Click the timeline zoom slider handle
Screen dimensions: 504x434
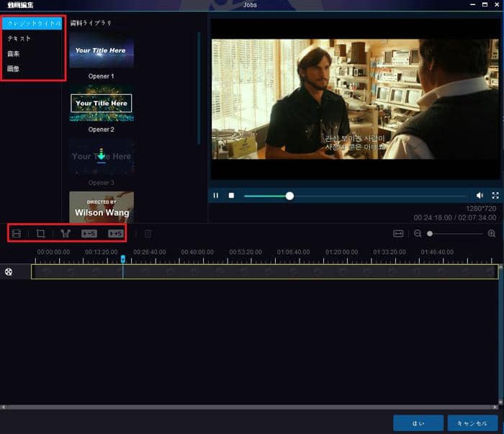click(430, 233)
